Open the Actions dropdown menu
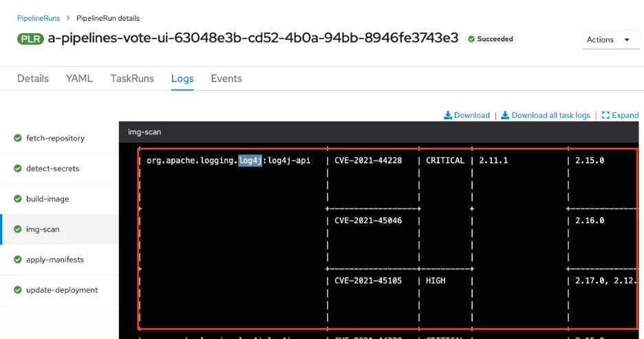This screenshot has height=339, width=644. click(x=608, y=40)
